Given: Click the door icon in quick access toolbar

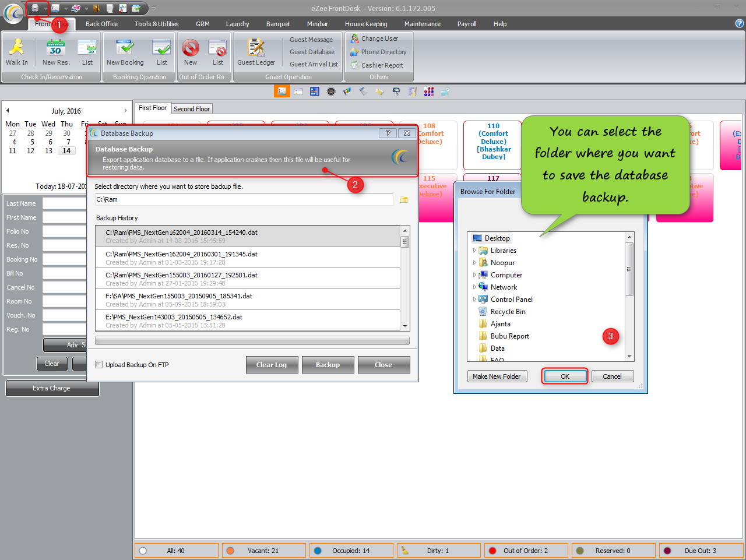Looking at the screenshot, I should click(97, 8).
